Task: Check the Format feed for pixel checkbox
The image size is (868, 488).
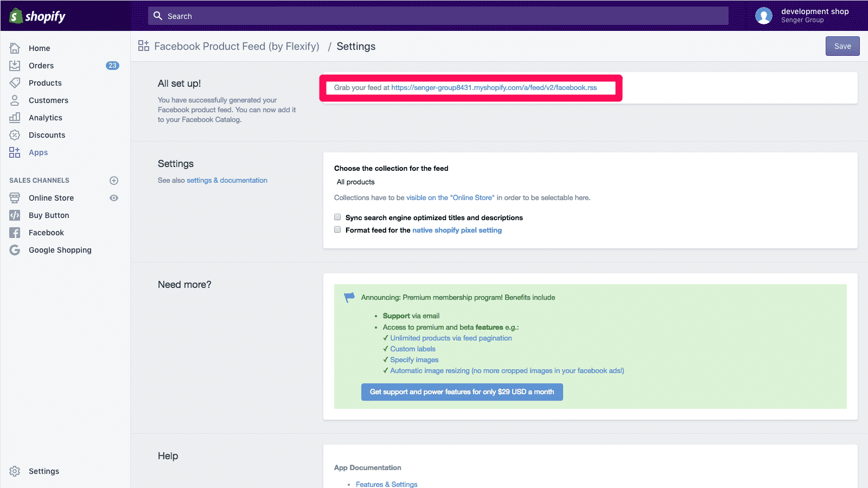Action: click(337, 230)
